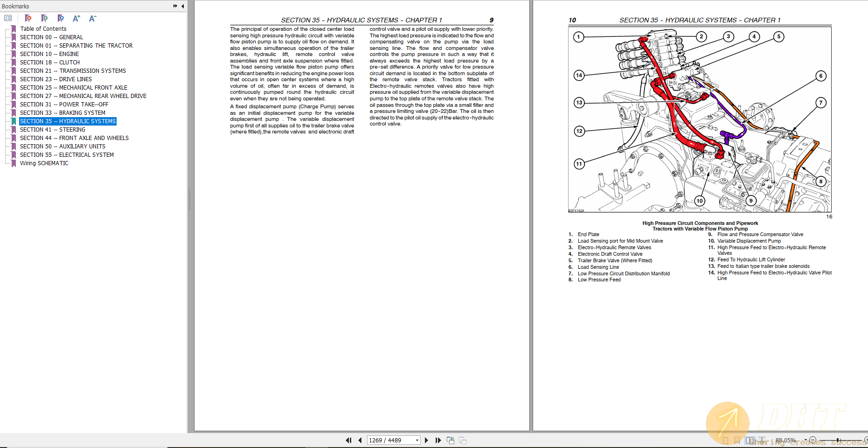Enable continuous facing page view
This screenshot has width=868, height=448.
762,440
